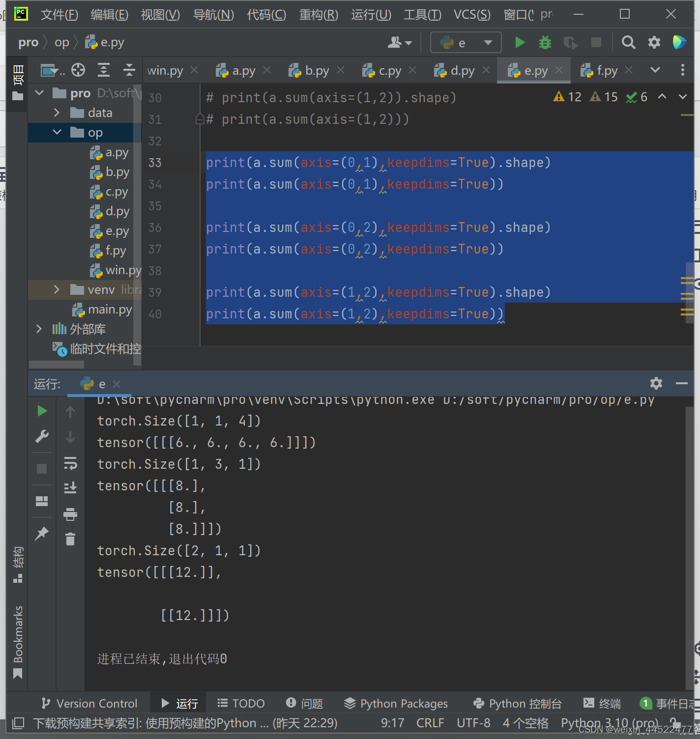Open editor tab options three-dot menu
This screenshot has height=739, width=700.
pyautogui.click(x=682, y=70)
